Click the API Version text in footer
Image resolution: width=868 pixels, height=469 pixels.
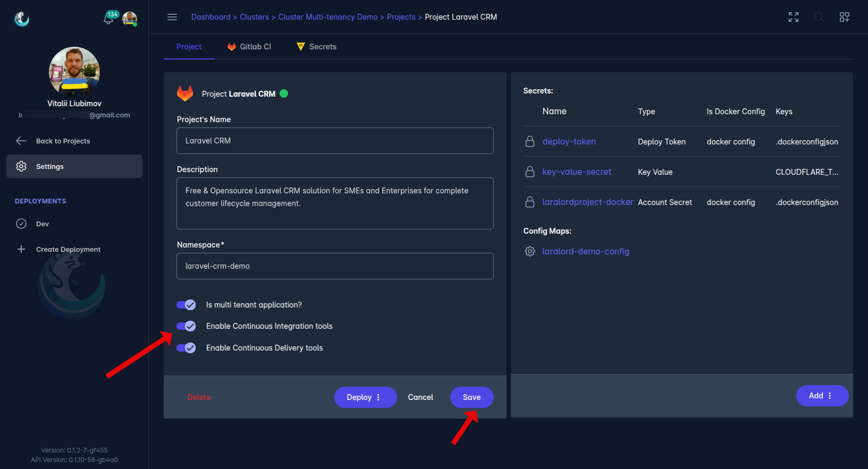click(x=74, y=460)
